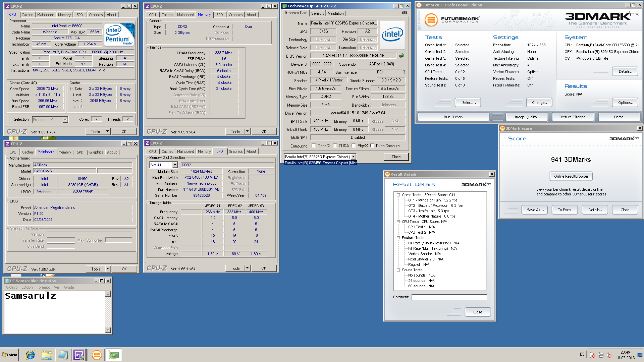Click Select... button under Tests
644x362 pixels.
(469, 103)
